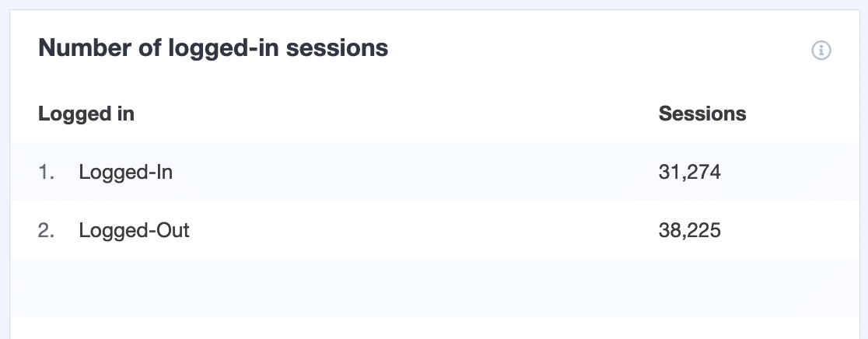Click the info icon in the widget header
This screenshot has width=868, height=339.
(x=821, y=51)
